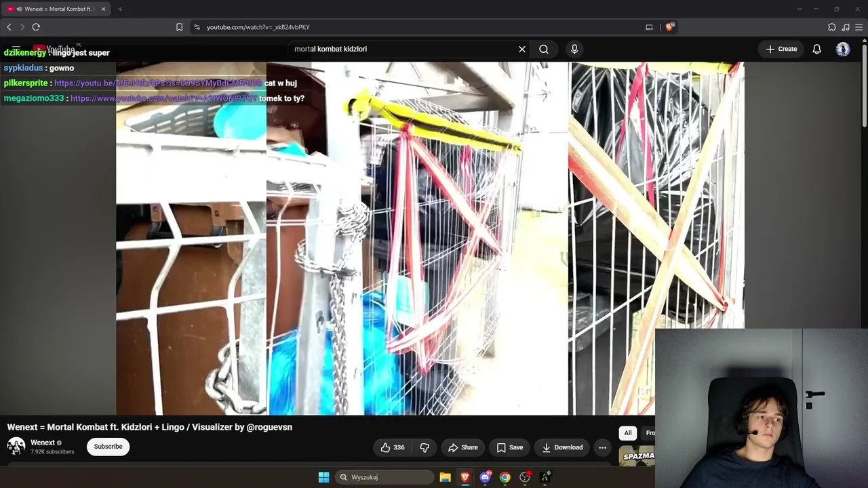Open the pilkersprite YouTube link in chat
The image size is (868, 488).
[158, 83]
